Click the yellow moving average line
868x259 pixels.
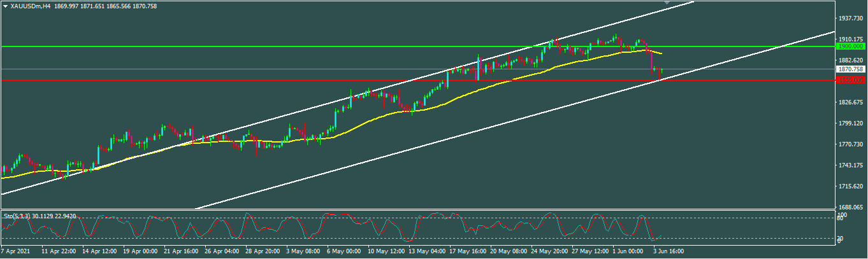[x=382, y=113]
